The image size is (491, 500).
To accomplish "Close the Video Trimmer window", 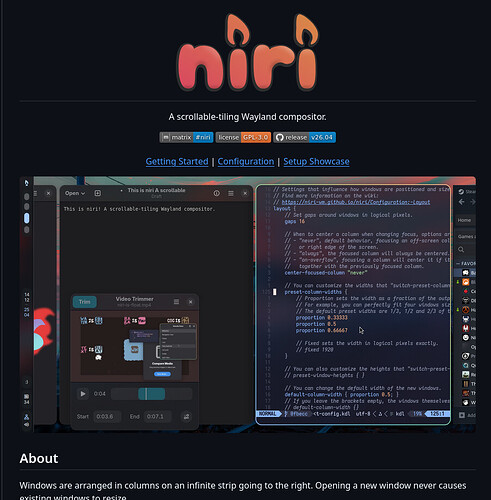I will 191,302.
